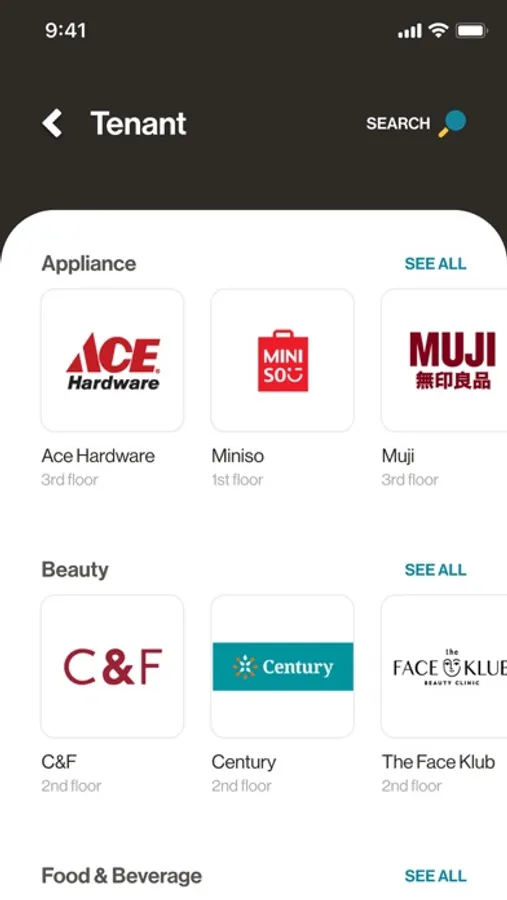This screenshot has height=900, width=507.
Task: Open the Ace Hardware logo tile
Action: point(113,360)
